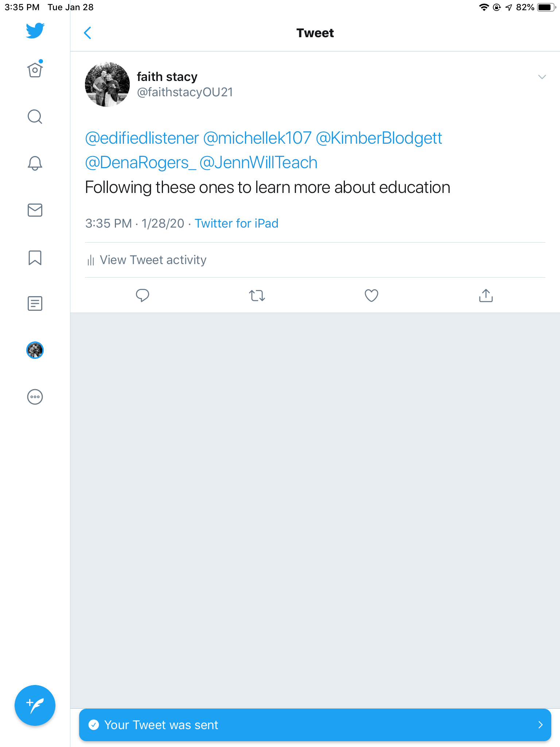This screenshot has width=560, height=747.
Task: Open sidebar profile avatar
Action: pos(35,350)
